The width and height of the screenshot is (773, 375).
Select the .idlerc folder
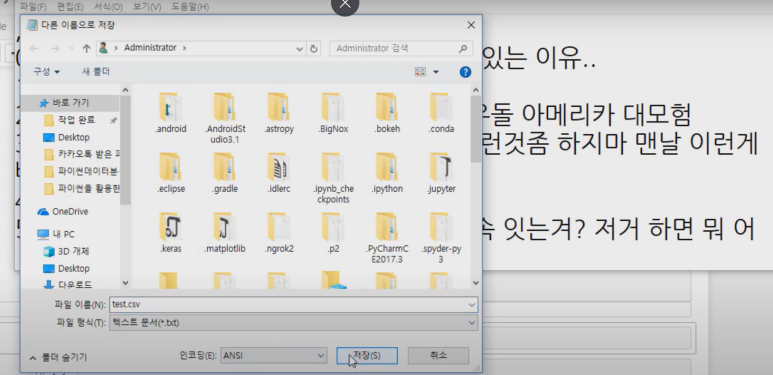tap(279, 172)
